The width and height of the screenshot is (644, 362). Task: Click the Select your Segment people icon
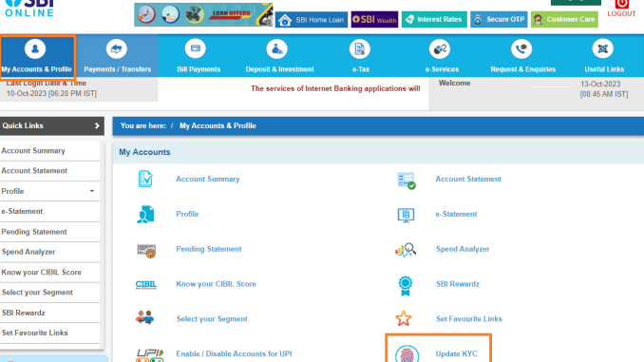click(144, 317)
